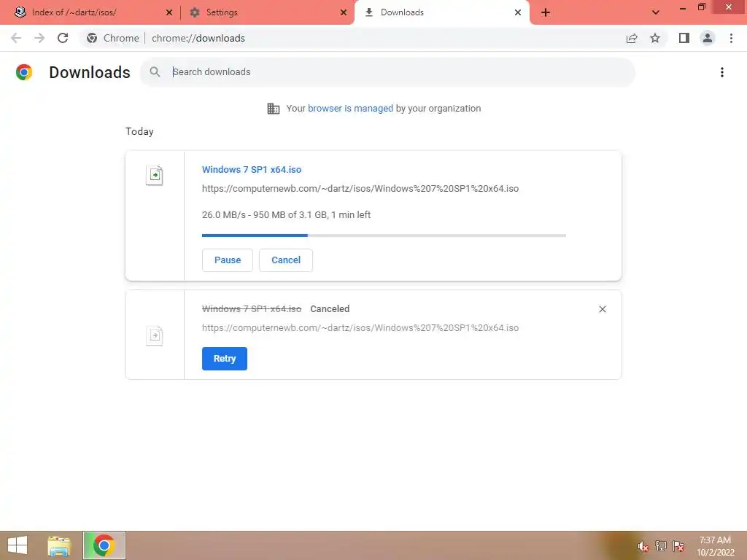Image resolution: width=747 pixels, height=560 pixels.
Task: Open tab search chevron
Action: tap(656, 12)
